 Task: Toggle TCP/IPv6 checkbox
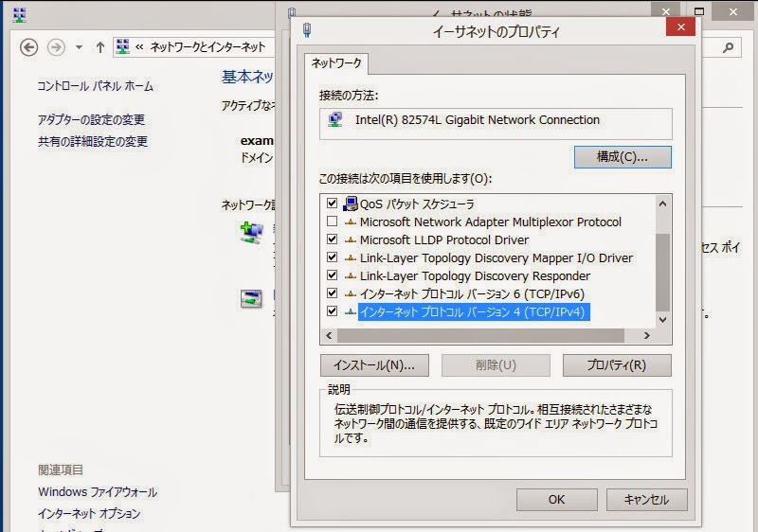(x=332, y=293)
